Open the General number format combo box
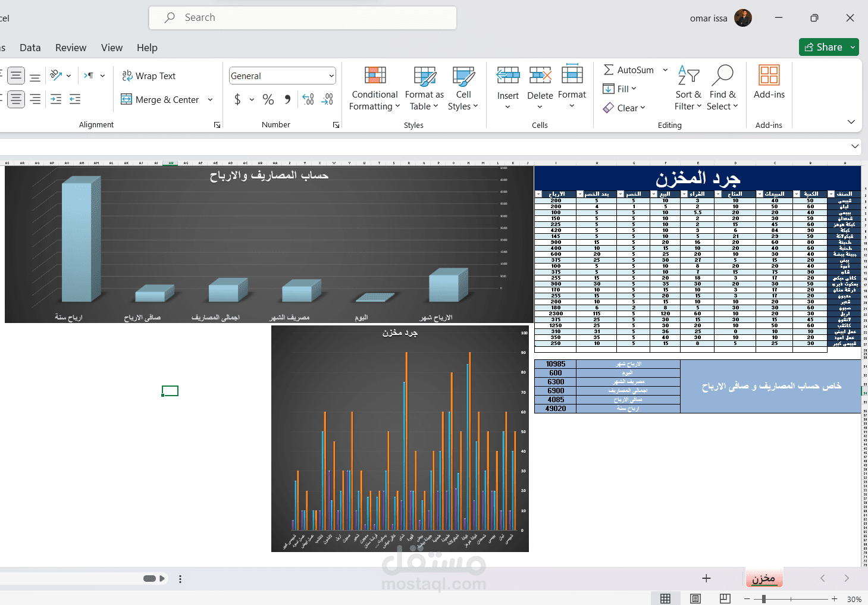868x605 pixels. [283, 76]
